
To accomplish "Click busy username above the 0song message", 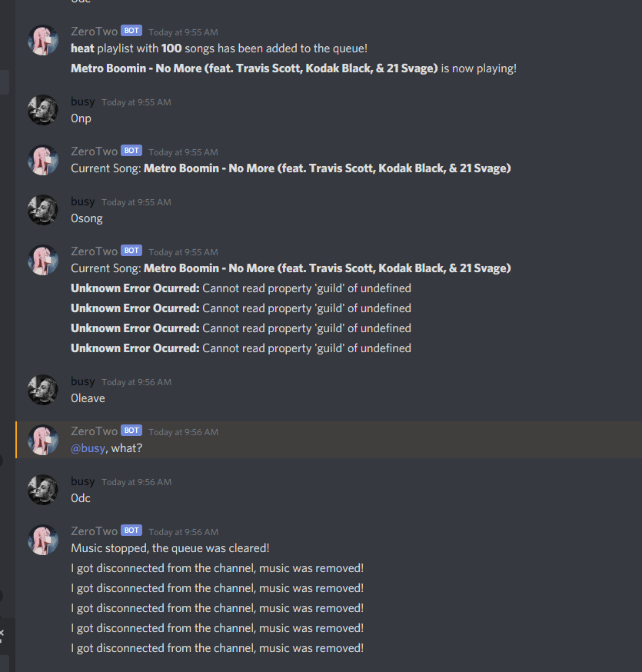I will (x=83, y=201).
